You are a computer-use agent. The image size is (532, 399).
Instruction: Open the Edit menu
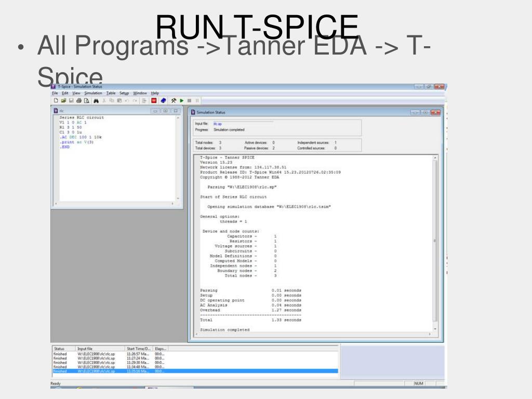(65, 93)
